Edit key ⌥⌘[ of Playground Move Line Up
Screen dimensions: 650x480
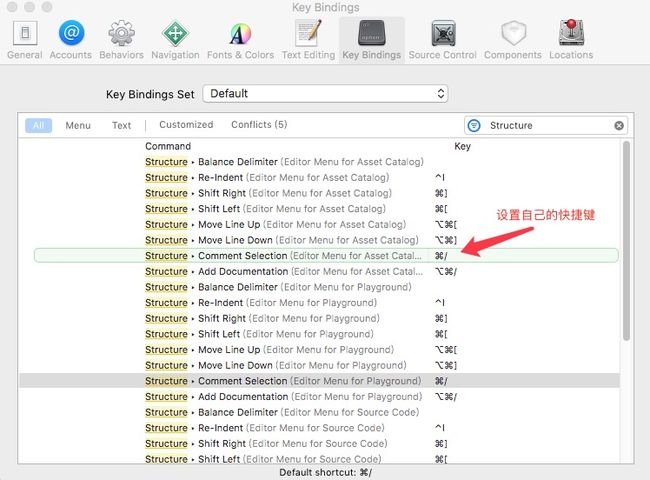446,350
